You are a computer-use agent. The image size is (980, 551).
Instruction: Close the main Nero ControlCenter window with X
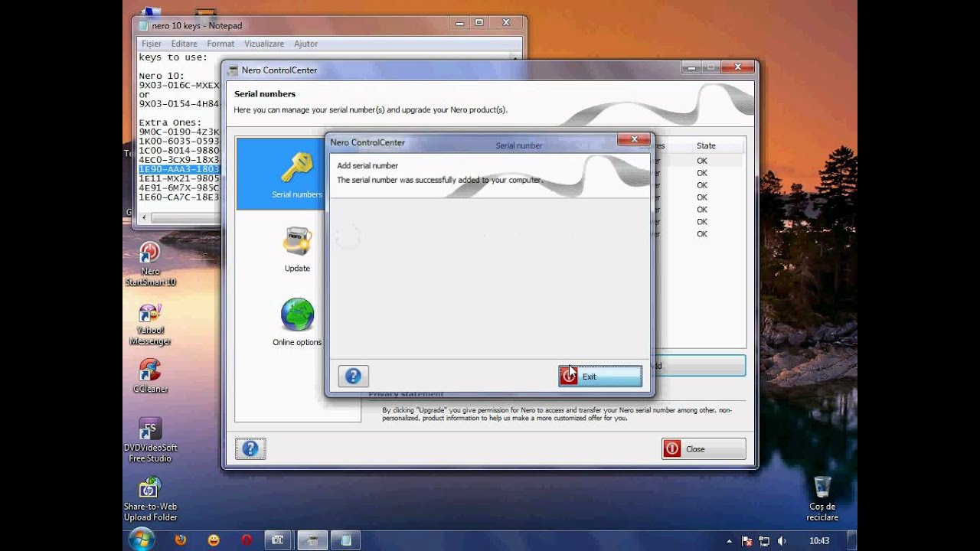point(738,67)
